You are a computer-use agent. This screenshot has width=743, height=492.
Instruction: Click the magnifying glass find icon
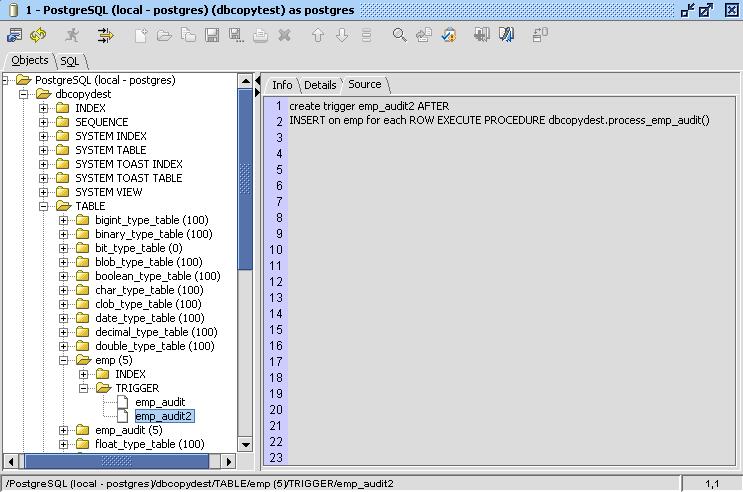tap(399, 35)
